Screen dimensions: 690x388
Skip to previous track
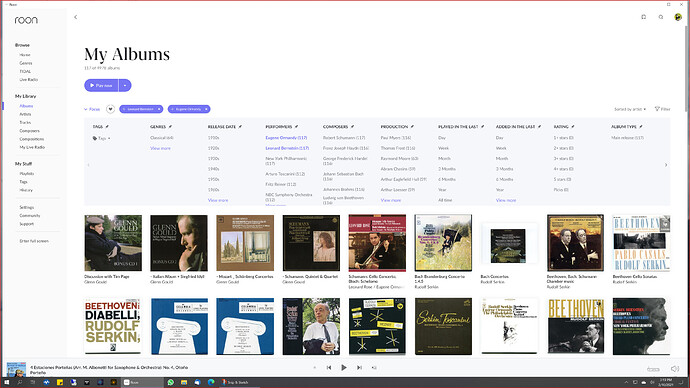coord(329,368)
